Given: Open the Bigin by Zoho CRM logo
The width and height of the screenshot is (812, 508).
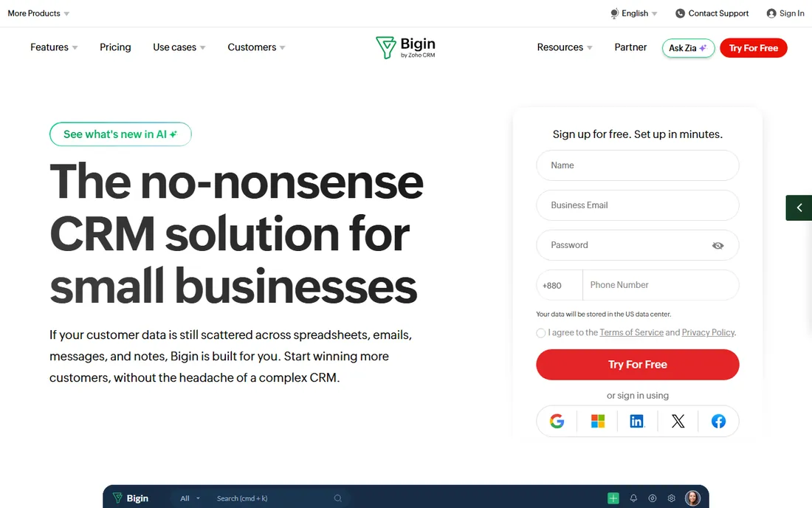Looking at the screenshot, I should click(x=405, y=48).
